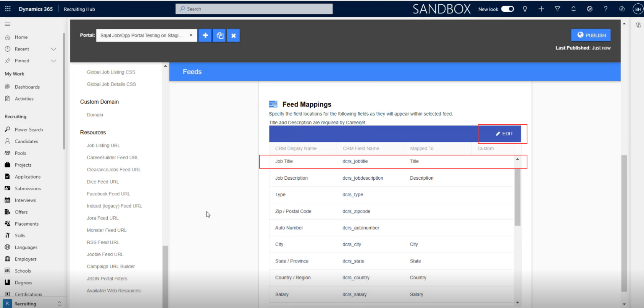Open CareerBuilder Feed URL resource
The height and width of the screenshot is (308, 644).
coord(113,158)
